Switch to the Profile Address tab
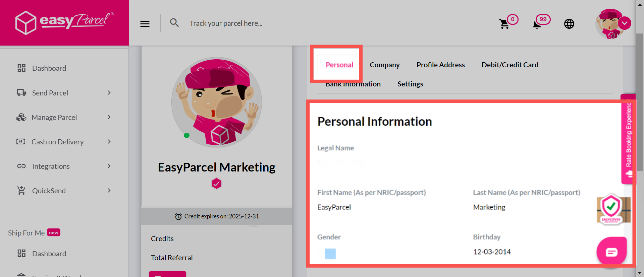 pos(440,65)
